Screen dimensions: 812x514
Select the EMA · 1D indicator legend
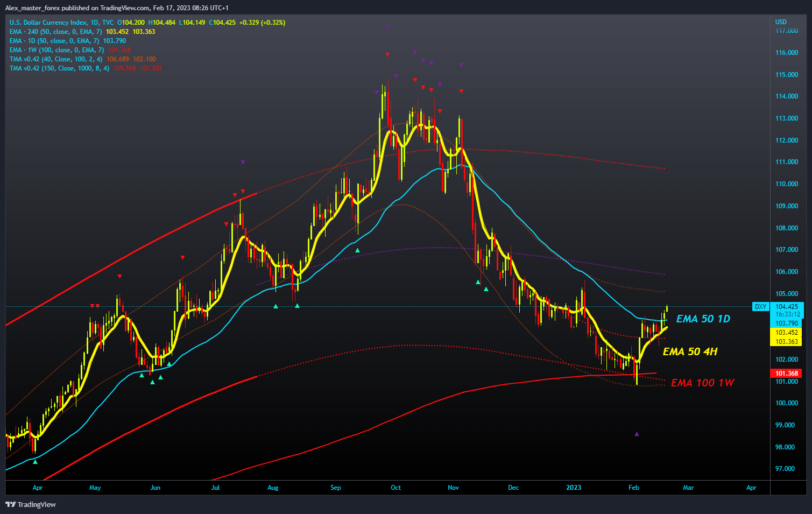click(54, 41)
